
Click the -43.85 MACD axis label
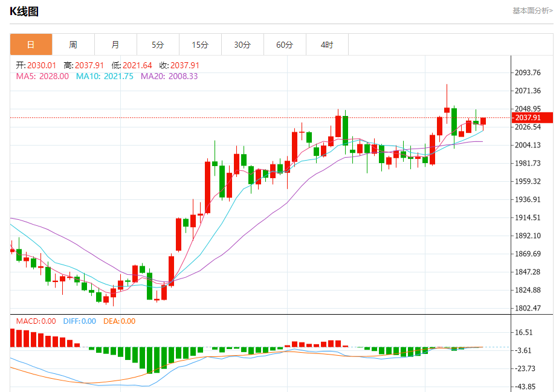pyautogui.click(x=525, y=387)
